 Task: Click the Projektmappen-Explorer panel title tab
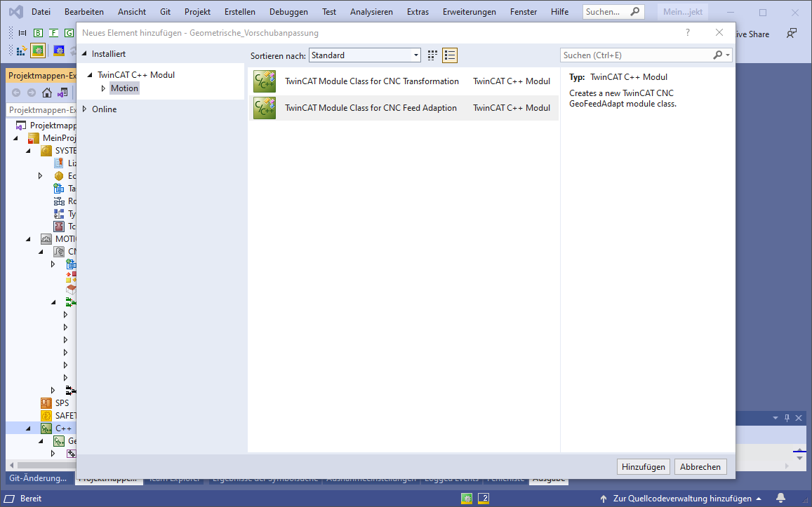[x=41, y=76]
